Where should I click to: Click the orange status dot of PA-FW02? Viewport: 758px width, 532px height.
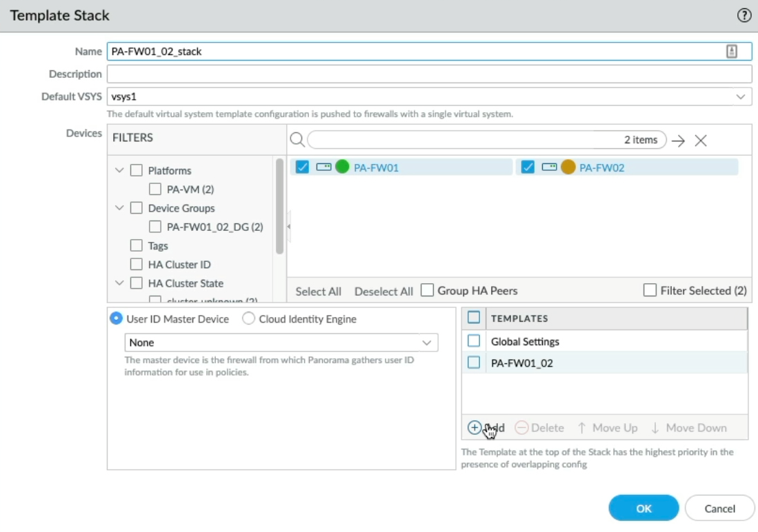(x=568, y=167)
